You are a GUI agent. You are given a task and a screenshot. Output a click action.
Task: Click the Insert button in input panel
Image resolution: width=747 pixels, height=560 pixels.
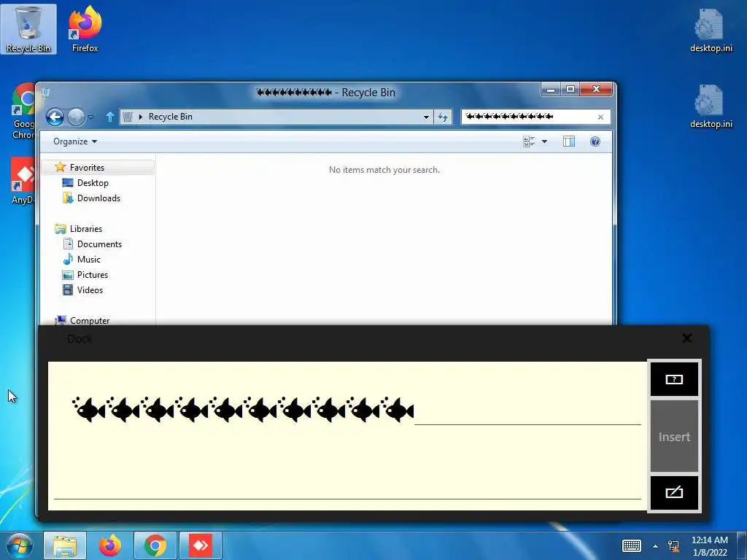click(x=674, y=436)
